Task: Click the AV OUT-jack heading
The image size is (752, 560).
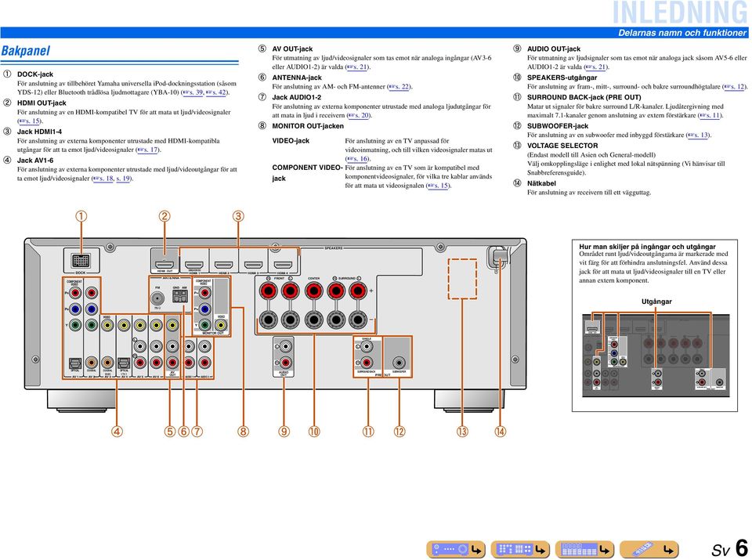Action: 292,49
